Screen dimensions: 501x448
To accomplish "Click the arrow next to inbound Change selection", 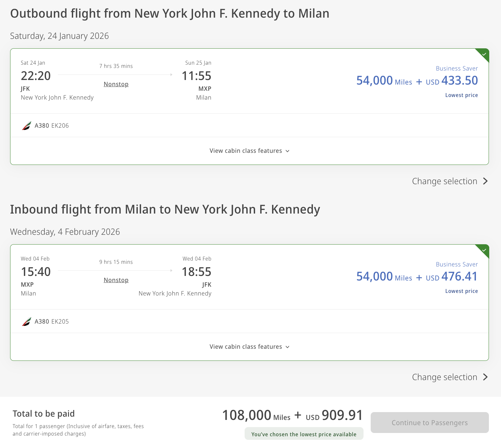I will [x=485, y=377].
